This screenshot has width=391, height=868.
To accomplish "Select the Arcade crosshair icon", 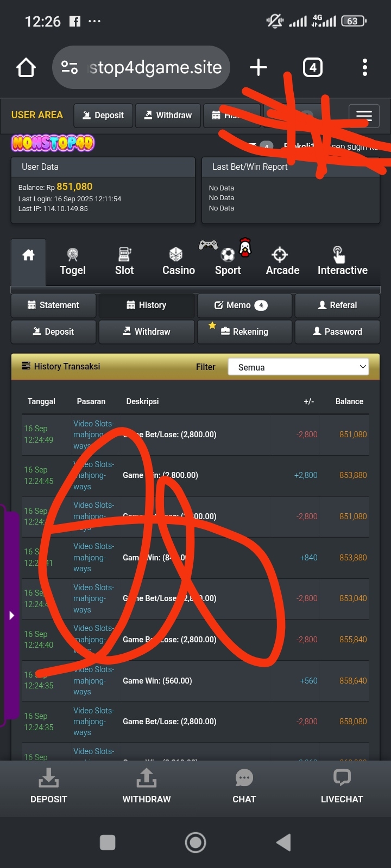I will point(280,254).
